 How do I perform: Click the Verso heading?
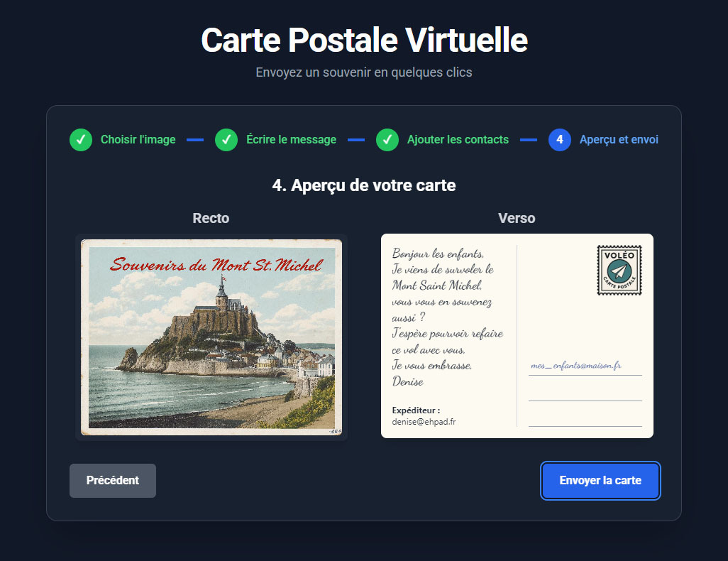coord(517,218)
